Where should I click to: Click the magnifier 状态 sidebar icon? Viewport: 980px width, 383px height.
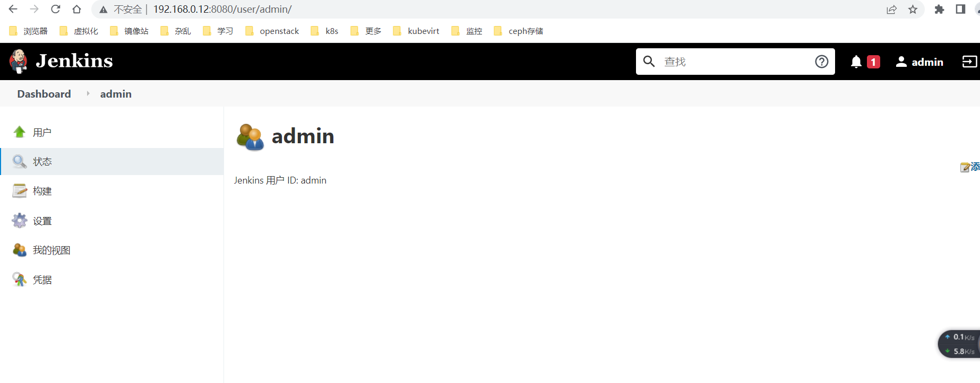tap(20, 161)
